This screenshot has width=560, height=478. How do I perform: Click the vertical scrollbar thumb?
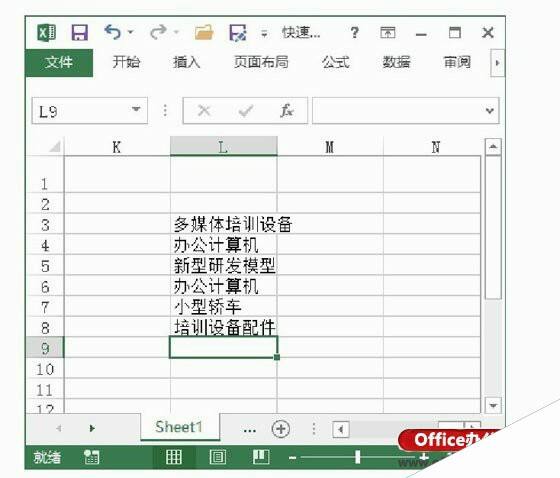(x=493, y=227)
